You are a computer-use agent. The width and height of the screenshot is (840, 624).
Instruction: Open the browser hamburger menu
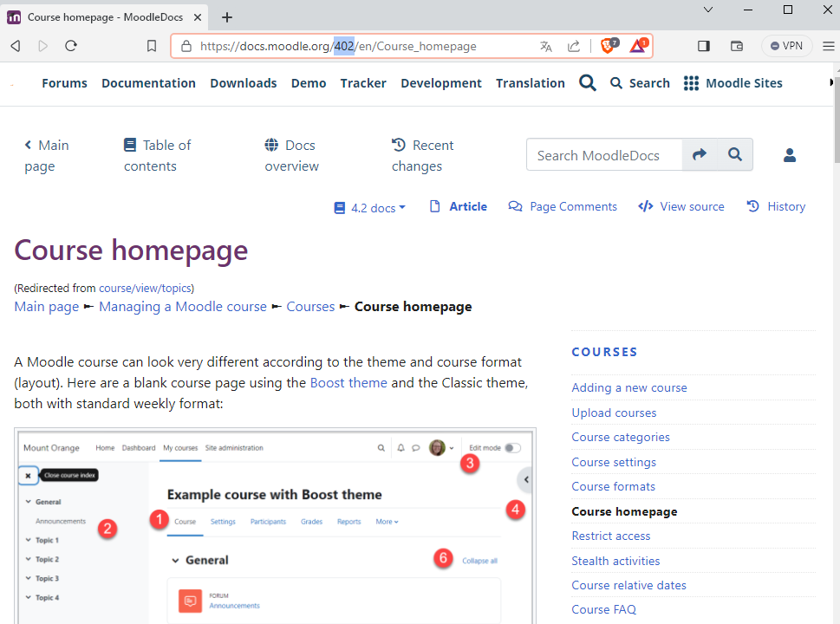(x=828, y=46)
